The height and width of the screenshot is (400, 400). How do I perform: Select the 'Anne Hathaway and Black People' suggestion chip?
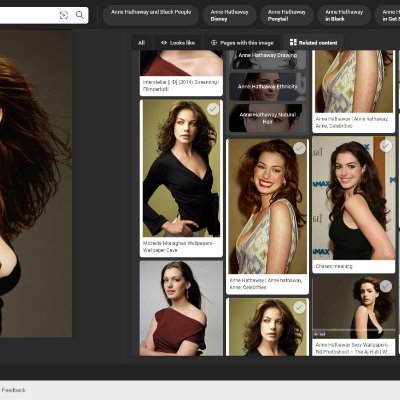tap(151, 15)
